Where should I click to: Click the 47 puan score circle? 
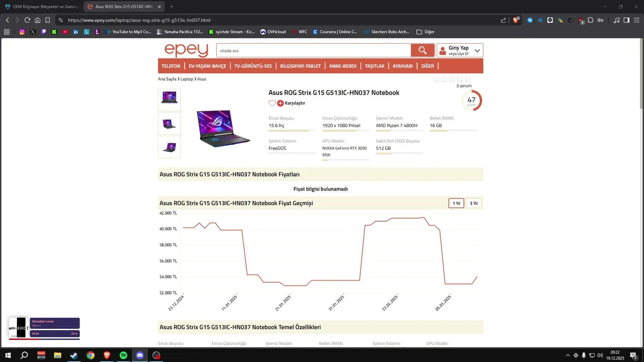[471, 101]
